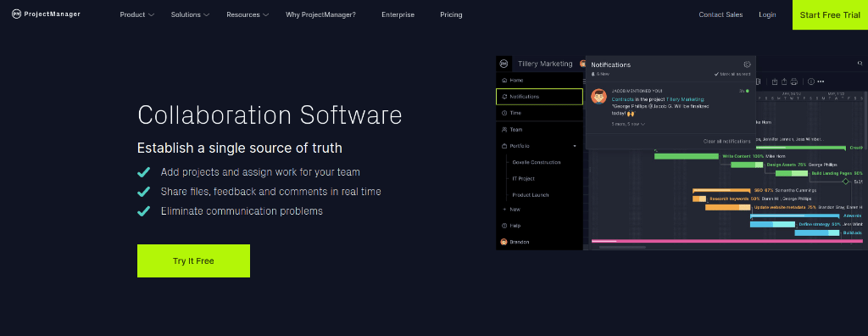Open the Login link

[x=767, y=15]
